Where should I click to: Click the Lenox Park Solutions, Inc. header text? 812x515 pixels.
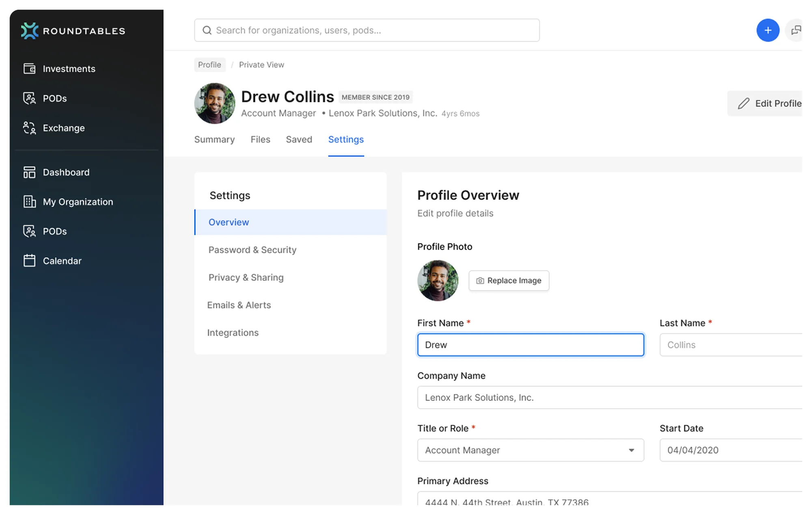click(x=383, y=113)
